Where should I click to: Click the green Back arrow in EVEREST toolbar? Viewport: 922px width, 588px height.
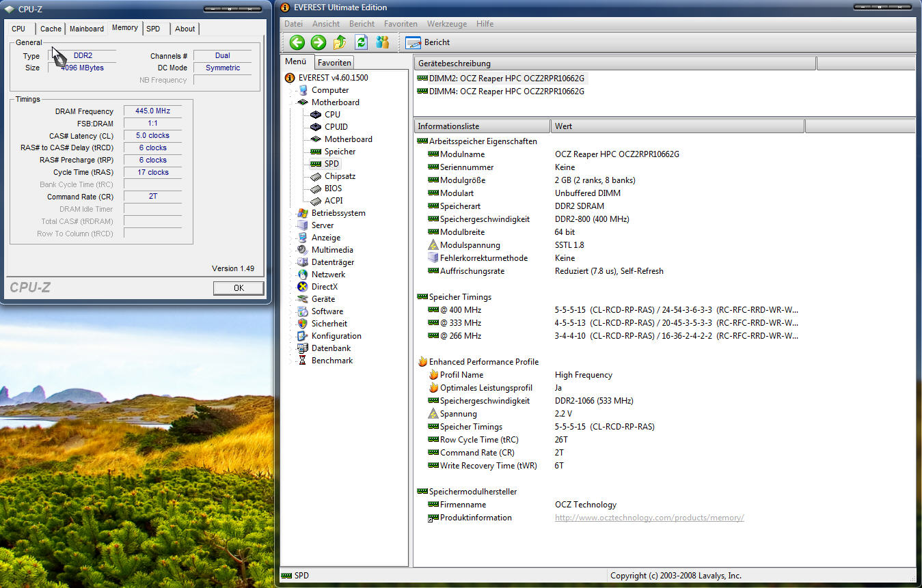click(x=297, y=42)
